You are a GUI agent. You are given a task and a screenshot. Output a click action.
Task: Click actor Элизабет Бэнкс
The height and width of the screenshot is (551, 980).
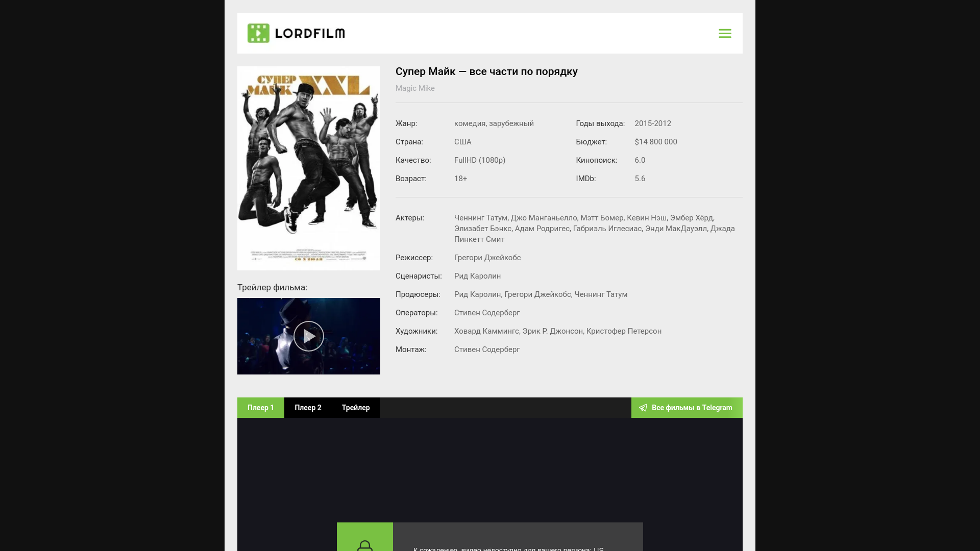(x=483, y=229)
